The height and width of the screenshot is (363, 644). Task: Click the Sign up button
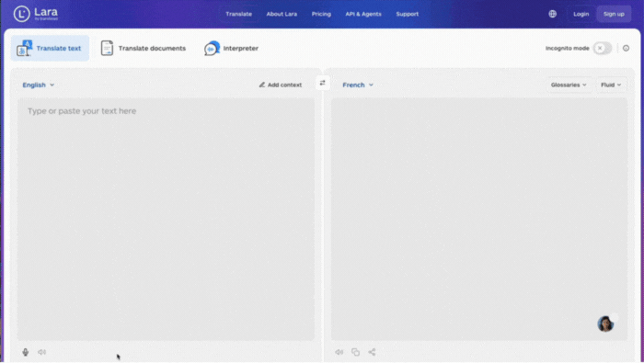[614, 14]
